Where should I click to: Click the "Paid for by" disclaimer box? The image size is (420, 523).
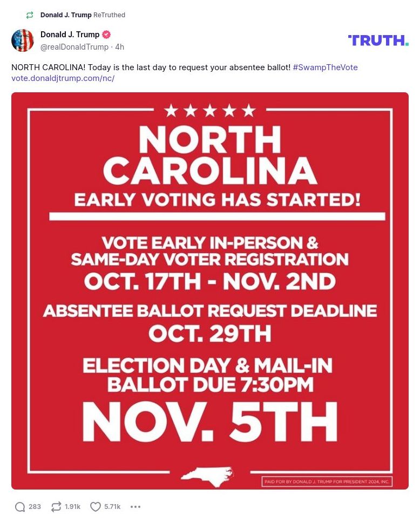327,481
